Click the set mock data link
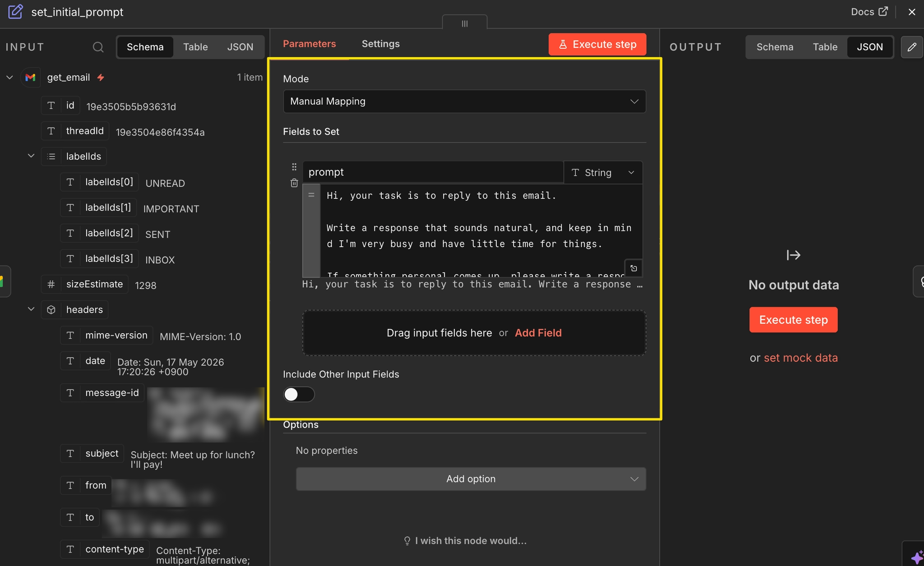The image size is (924, 566). (801, 358)
